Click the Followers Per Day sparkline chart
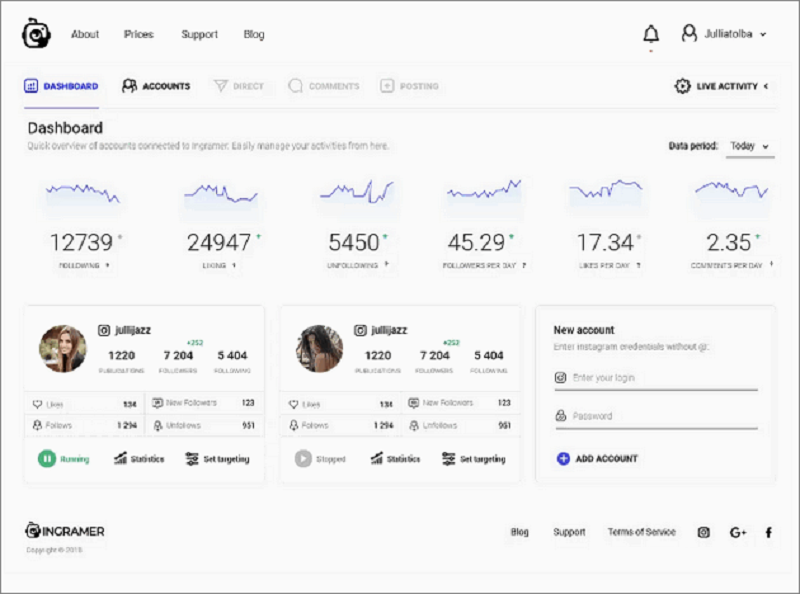Image resolution: width=800 pixels, height=594 pixels. [x=484, y=190]
